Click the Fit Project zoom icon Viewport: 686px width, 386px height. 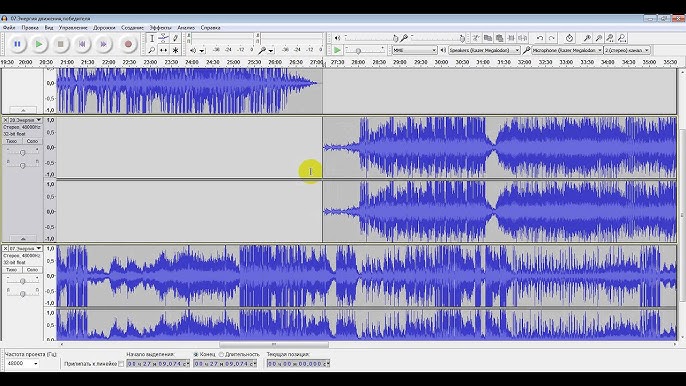pyautogui.click(x=622, y=39)
